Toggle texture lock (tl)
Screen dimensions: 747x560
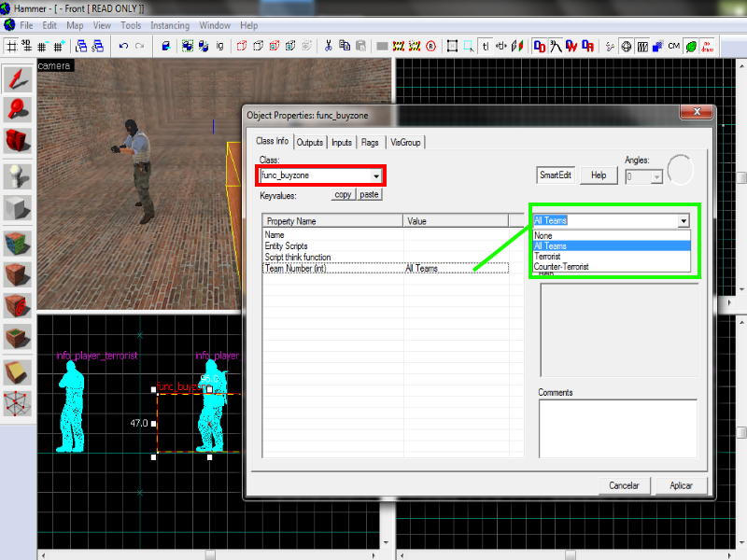pyautogui.click(x=486, y=46)
